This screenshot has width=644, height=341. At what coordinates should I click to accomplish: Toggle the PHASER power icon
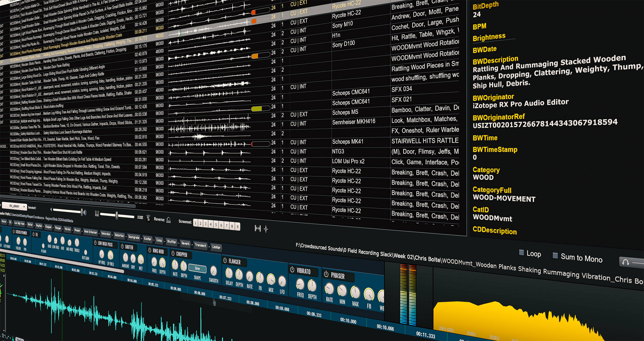point(326,274)
